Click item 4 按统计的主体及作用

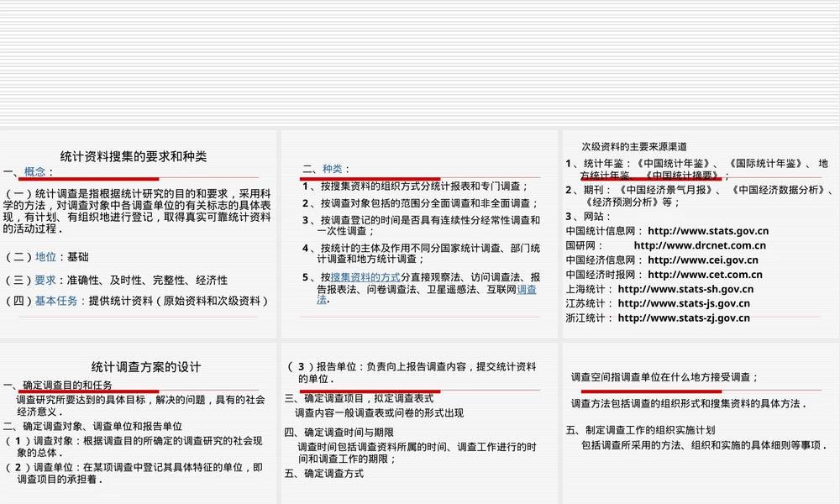coord(421,254)
